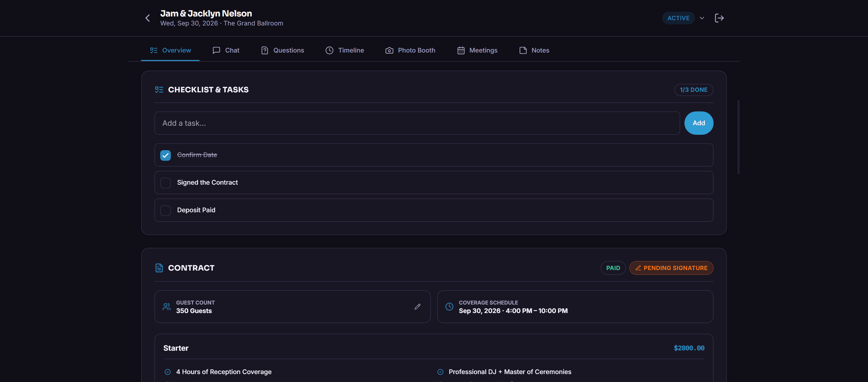The width and height of the screenshot is (868, 382).
Task: Go to the Meetings tab
Action: coord(477,50)
